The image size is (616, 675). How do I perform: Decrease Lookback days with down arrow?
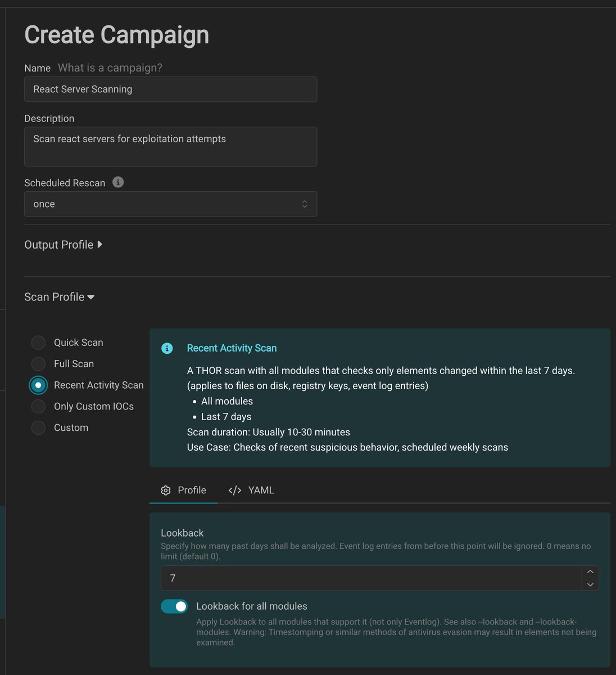tap(590, 584)
